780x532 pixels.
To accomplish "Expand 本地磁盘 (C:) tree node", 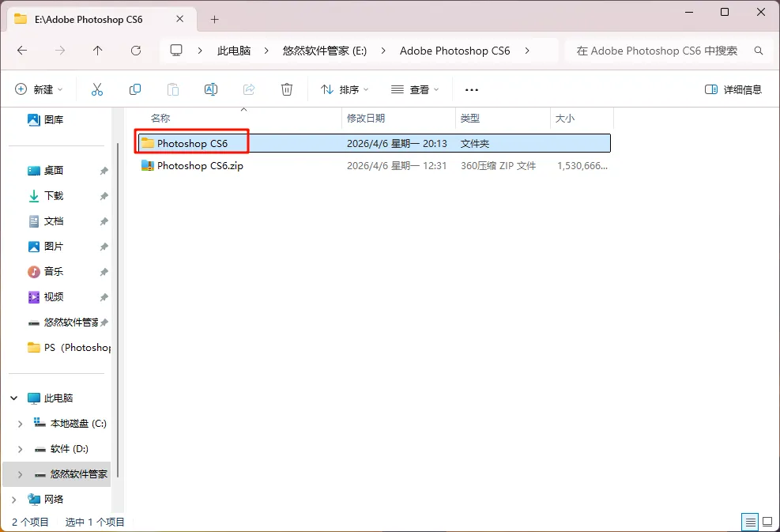I will point(20,424).
